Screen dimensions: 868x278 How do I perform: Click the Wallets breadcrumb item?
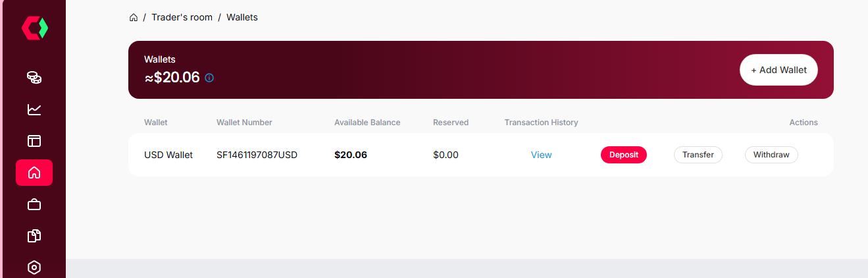[x=242, y=17]
